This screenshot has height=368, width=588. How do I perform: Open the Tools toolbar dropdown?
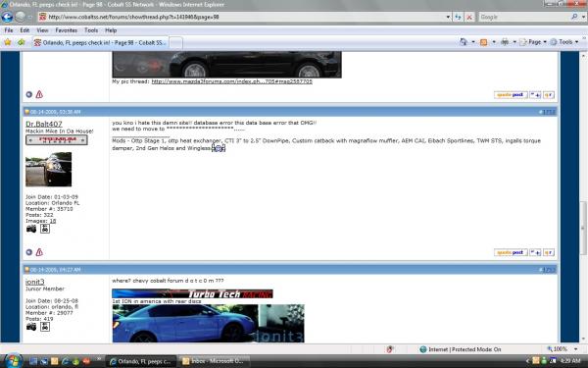pyautogui.click(x=564, y=42)
